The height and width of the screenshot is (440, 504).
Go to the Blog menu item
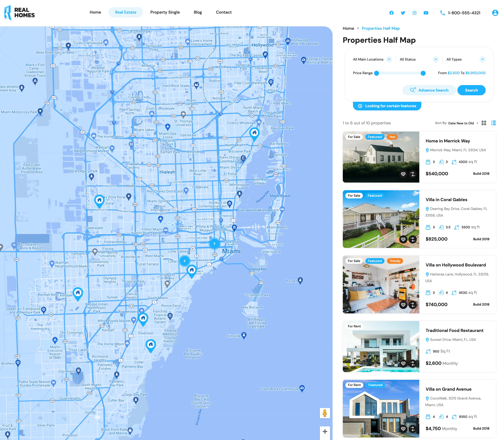pyautogui.click(x=198, y=12)
